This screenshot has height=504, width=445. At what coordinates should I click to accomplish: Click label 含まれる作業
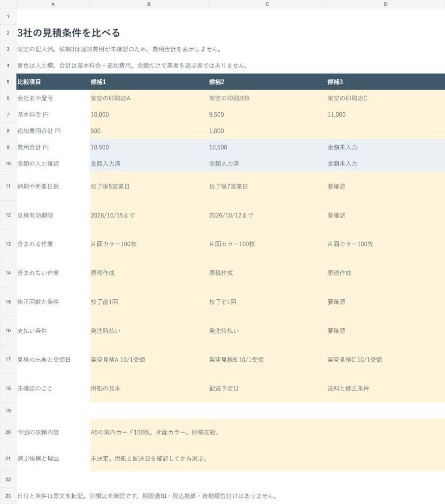(x=35, y=244)
